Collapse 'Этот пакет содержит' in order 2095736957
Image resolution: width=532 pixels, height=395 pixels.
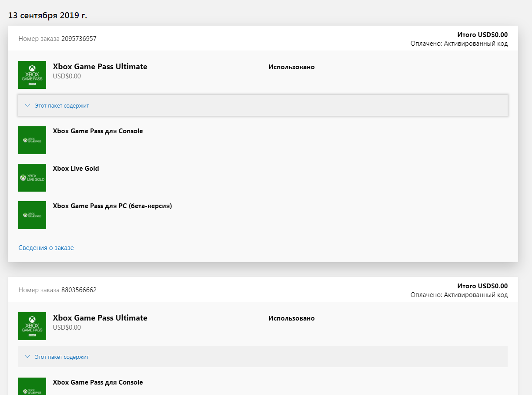tap(263, 105)
